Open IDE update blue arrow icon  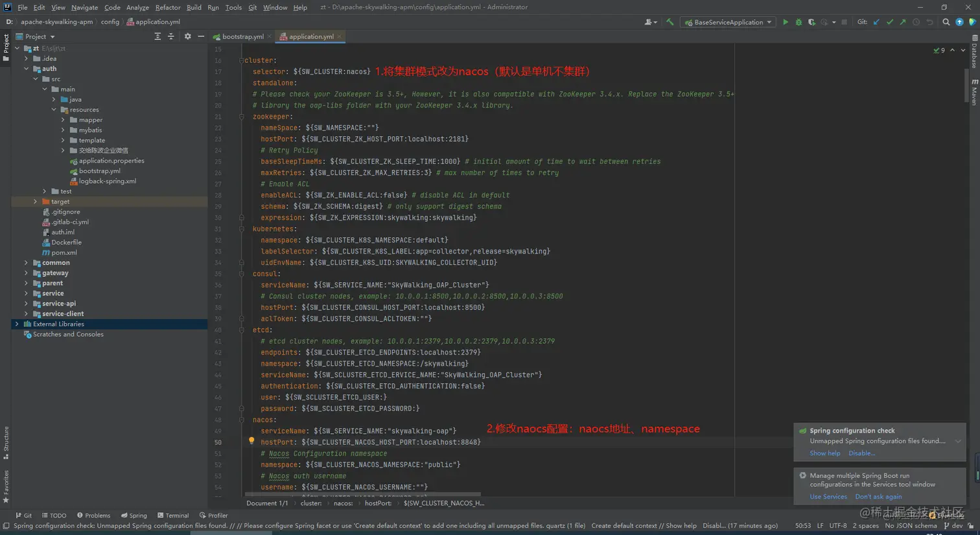tap(959, 22)
